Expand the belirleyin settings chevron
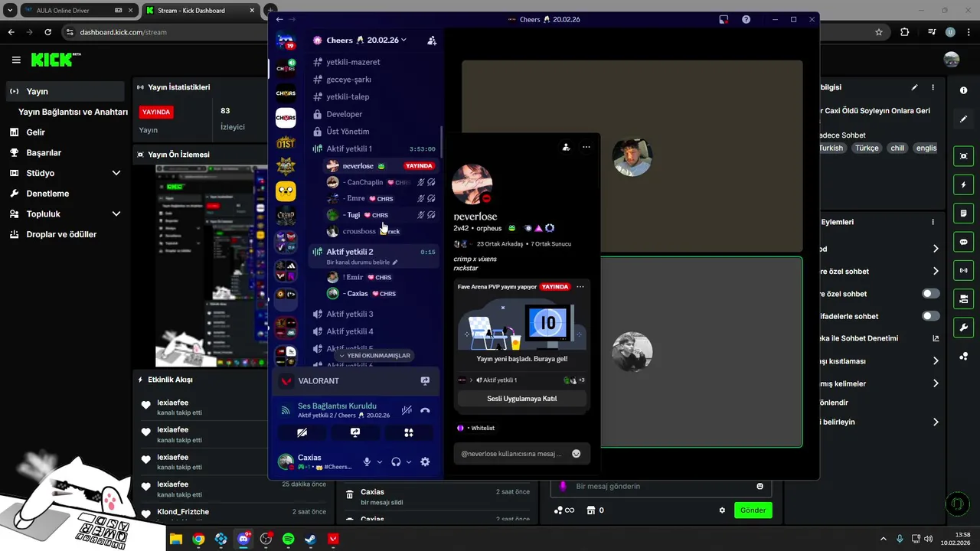This screenshot has width=980, height=551. click(936, 422)
